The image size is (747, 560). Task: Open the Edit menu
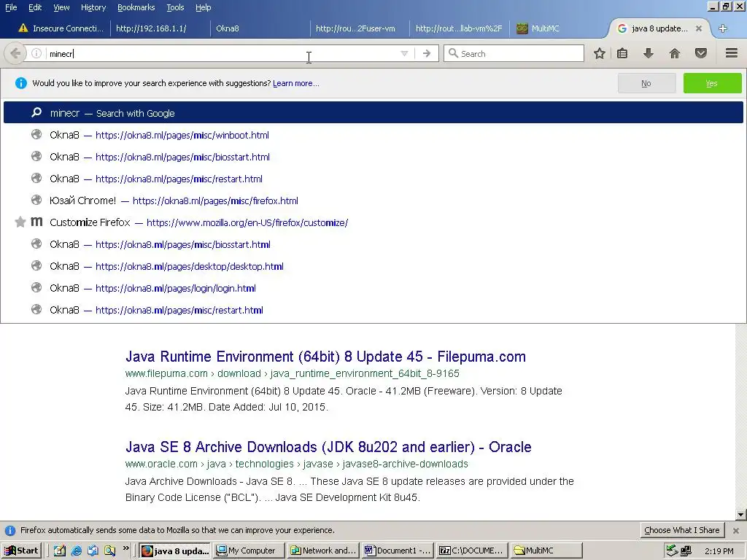35,7
